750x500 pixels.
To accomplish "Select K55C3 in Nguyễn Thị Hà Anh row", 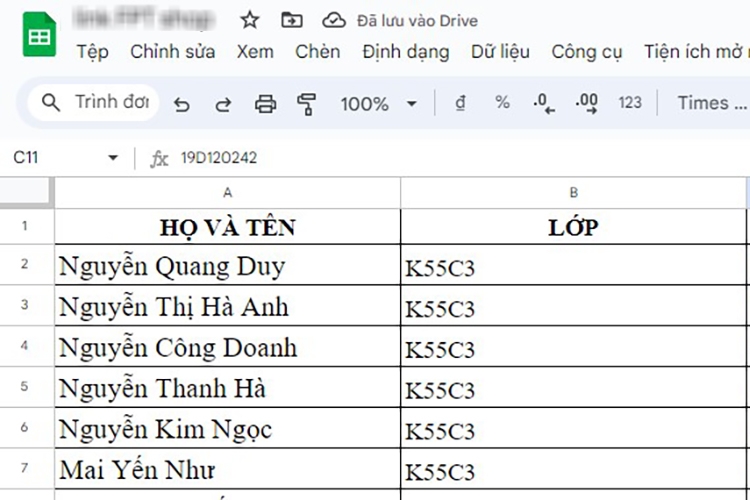I will tap(574, 306).
